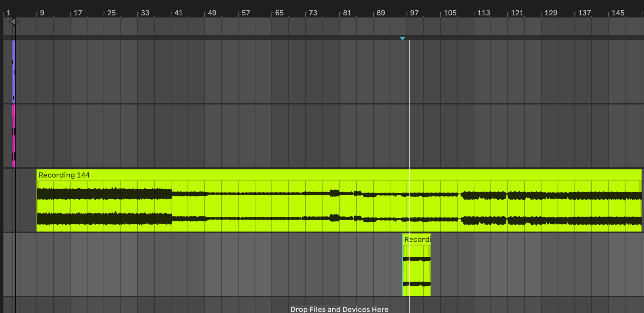Click bar 17 on the beat-time ruler
Viewport: 644px width, 313px height.
[x=78, y=13]
